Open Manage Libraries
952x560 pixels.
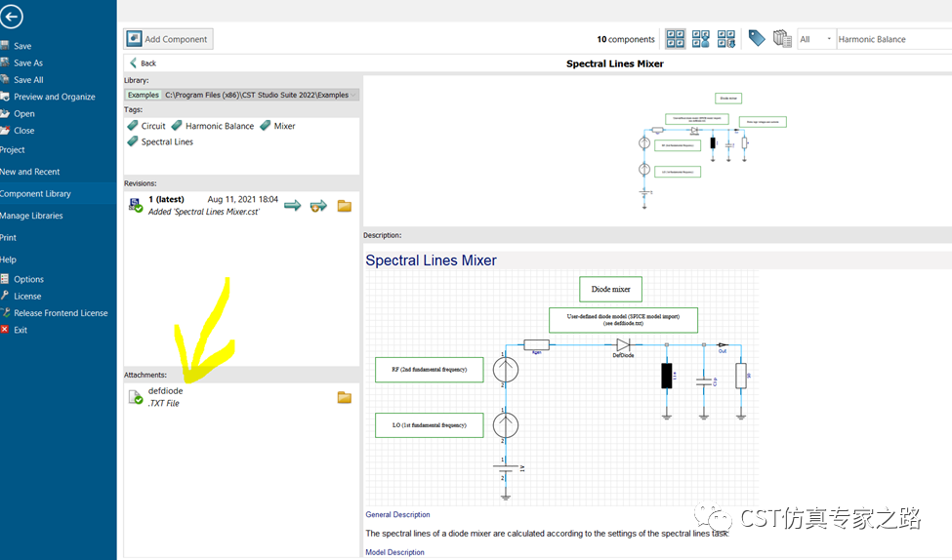[31, 216]
